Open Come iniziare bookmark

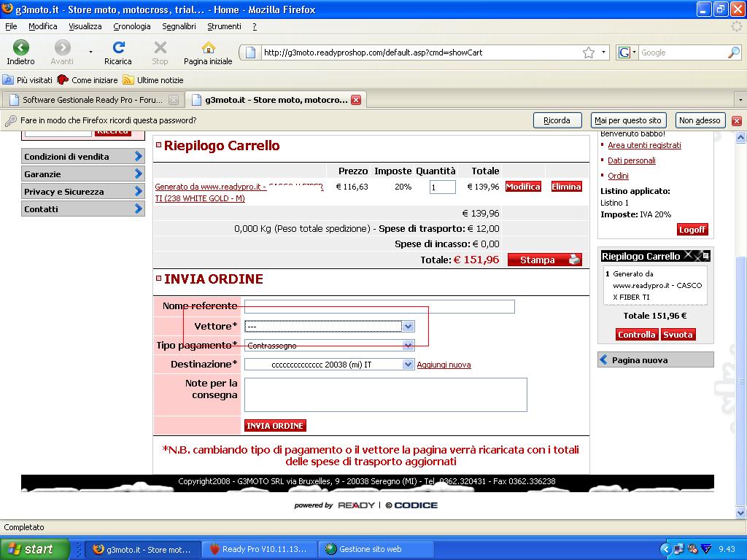(x=88, y=80)
